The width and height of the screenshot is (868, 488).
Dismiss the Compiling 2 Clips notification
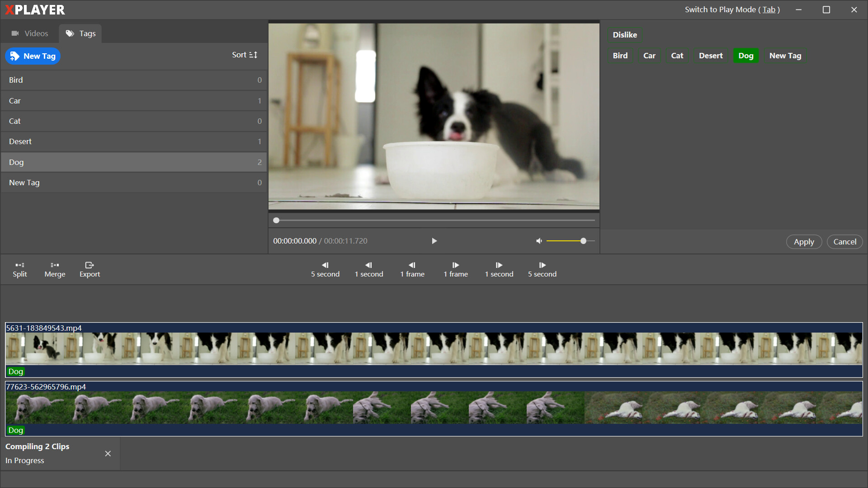pyautogui.click(x=108, y=454)
